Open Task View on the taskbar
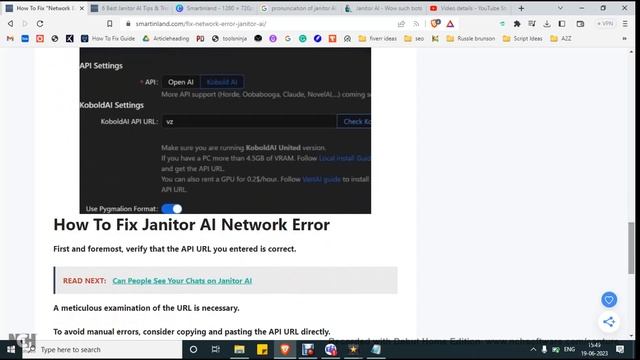Viewport: 640px width, 360px height. [x=216, y=350]
